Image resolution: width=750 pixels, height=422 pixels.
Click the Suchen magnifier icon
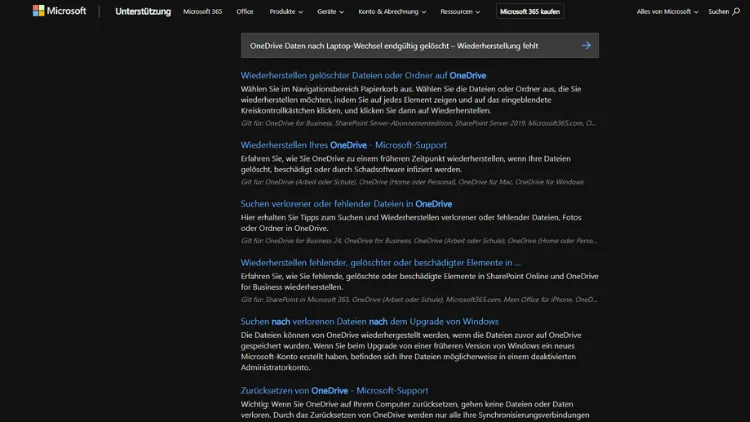coord(736,11)
